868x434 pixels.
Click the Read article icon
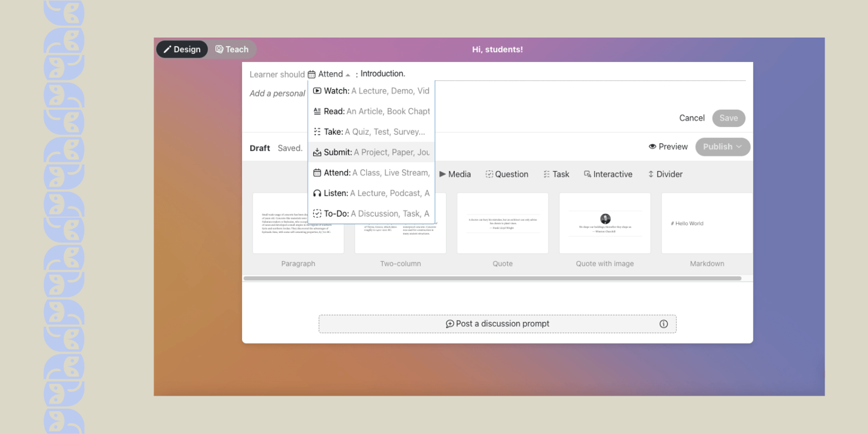tap(317, 111)
